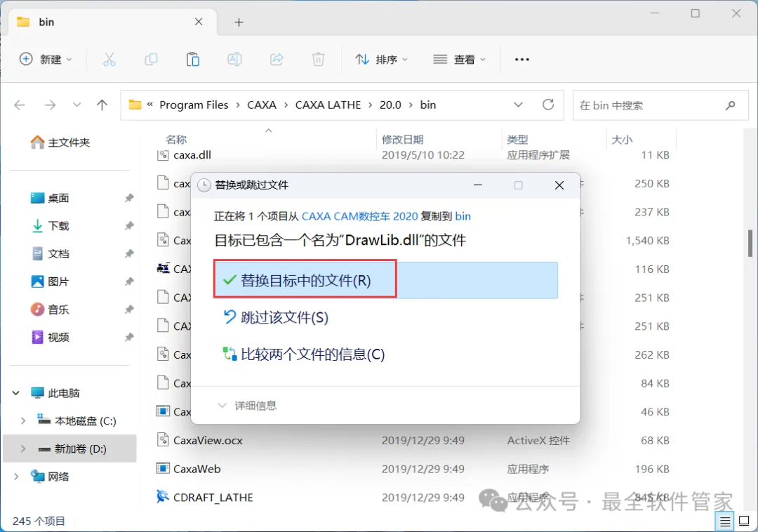The width and height of the screenshot is (758, 532).
Task: Open the three-dot more options menu
Action: tap(522, 60)
